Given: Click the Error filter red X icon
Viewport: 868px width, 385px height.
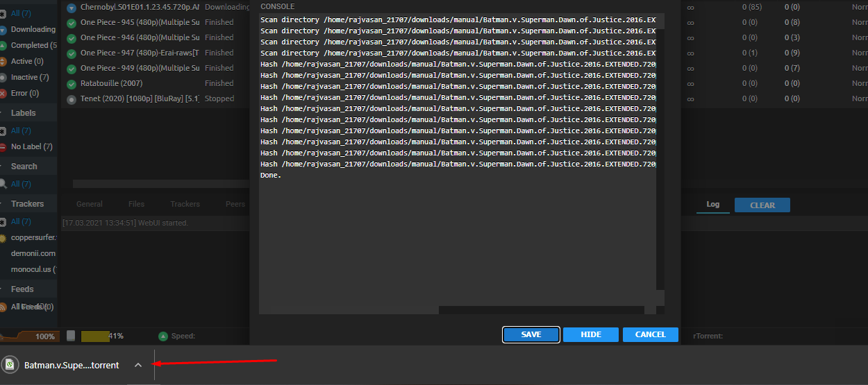Looking at the screenshot, I should (3, 94).
